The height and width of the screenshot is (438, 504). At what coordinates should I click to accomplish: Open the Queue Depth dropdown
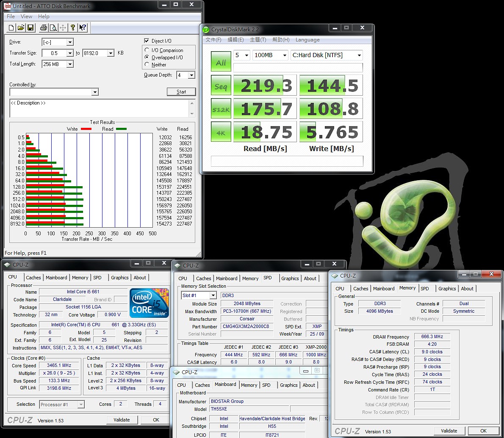[x=191, y=75]
